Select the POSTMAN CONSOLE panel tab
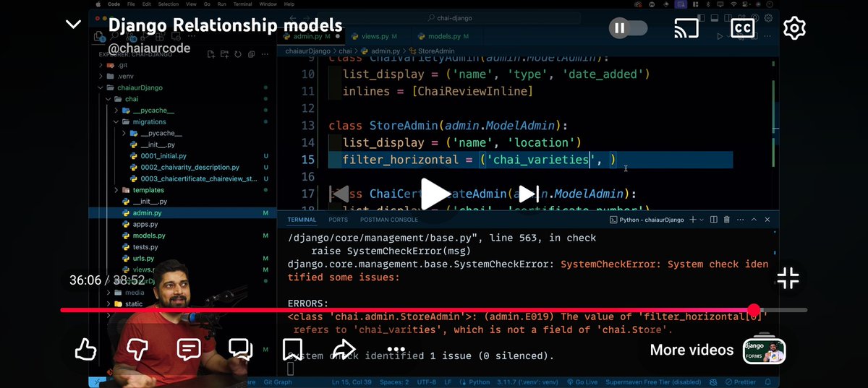This screenshot has height=388, width=868. tap(389, 220)
